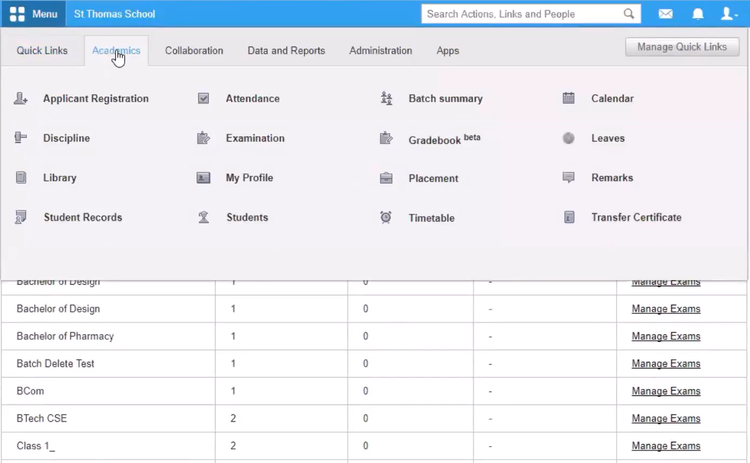Open the Gradebook beta link
750x463 pixels.
coord(444,139)
